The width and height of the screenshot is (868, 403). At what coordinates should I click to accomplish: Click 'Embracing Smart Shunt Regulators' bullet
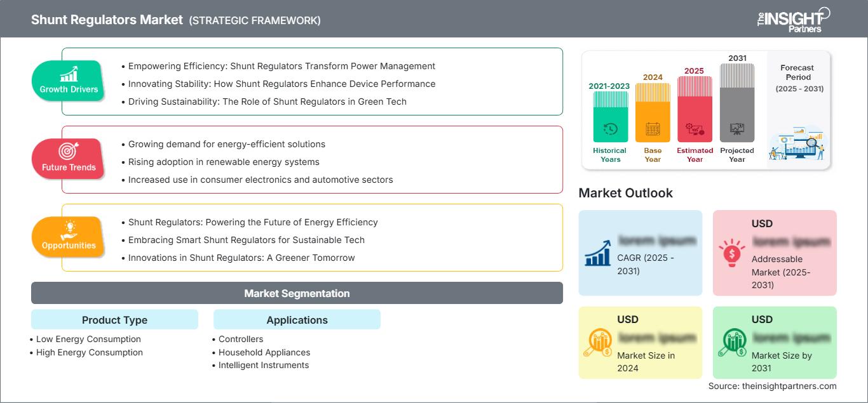pyautogui.click(x=246, y=240)
